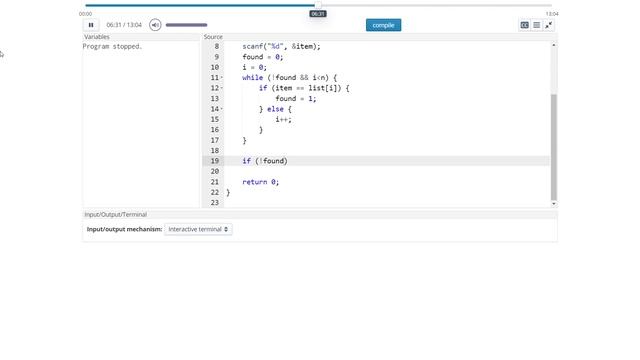This screenshot has width=640, height=360.
Task: Click the Source panel header
Action: tap(380, 37)
